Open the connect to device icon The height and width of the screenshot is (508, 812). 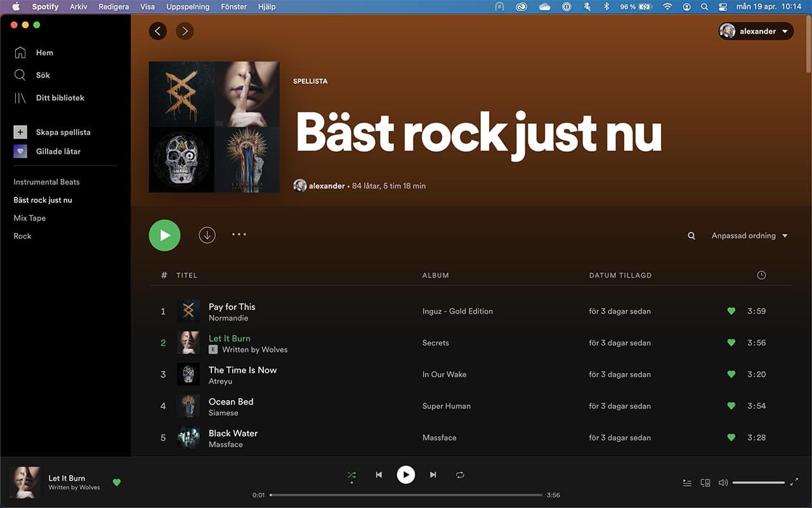705,483
